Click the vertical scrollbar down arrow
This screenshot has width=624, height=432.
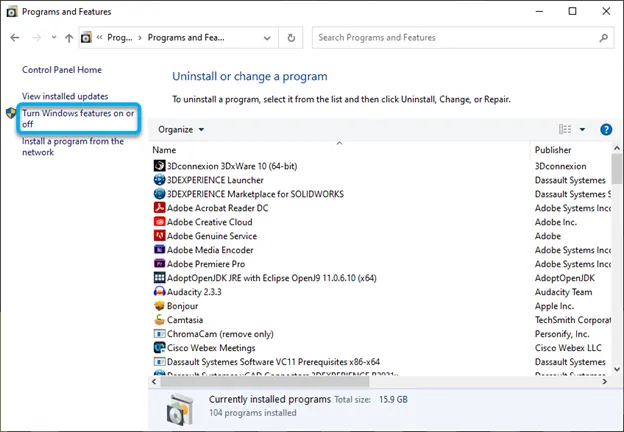(x=617, y=369)
